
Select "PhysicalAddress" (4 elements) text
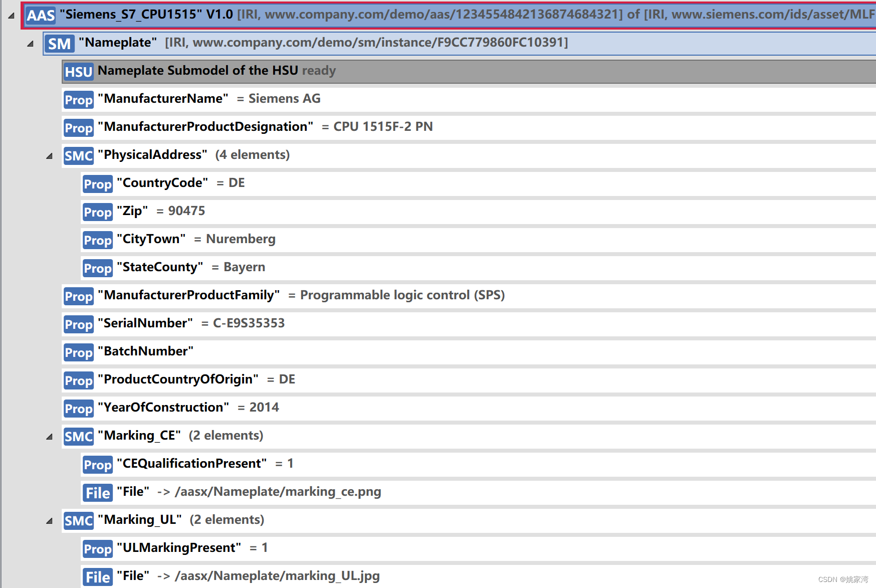point(194,155)
